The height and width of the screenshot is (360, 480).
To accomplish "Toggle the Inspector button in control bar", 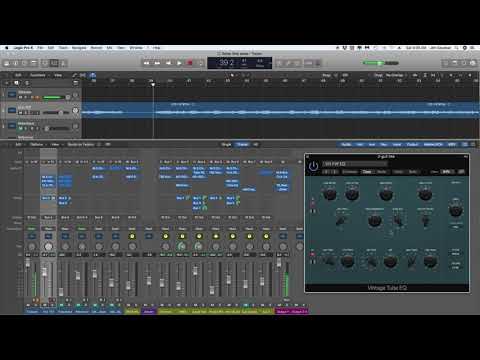I will tap(15, 63).
